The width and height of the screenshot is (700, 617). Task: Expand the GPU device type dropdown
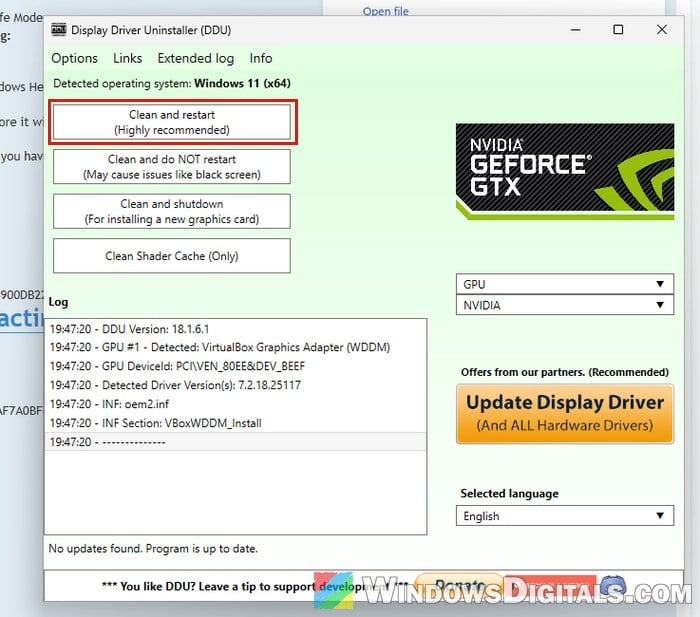click(x=565, y=284)
